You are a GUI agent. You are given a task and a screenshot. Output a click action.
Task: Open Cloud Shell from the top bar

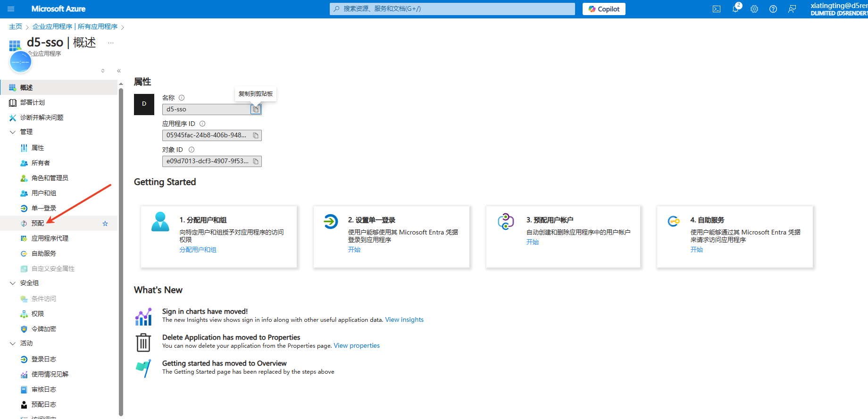point(717,9)
